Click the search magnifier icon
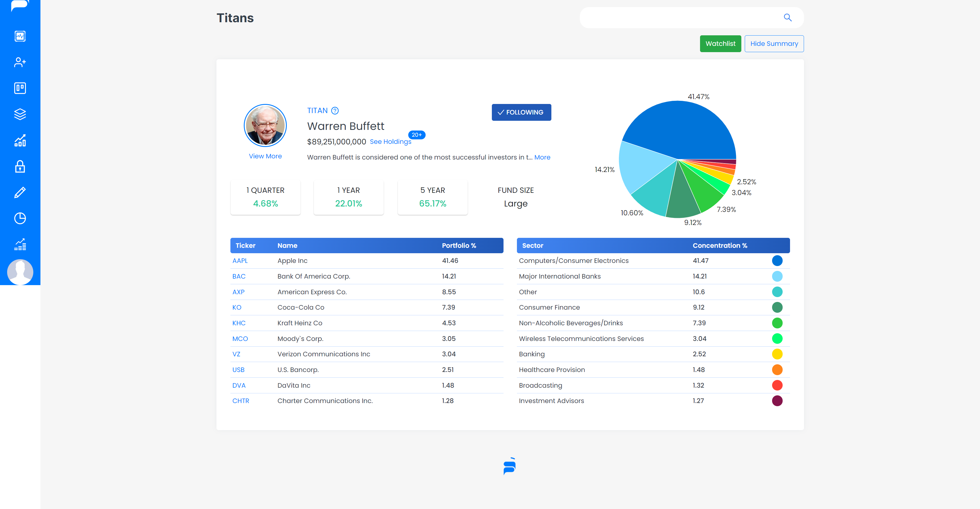 click(x=787, y=17)
